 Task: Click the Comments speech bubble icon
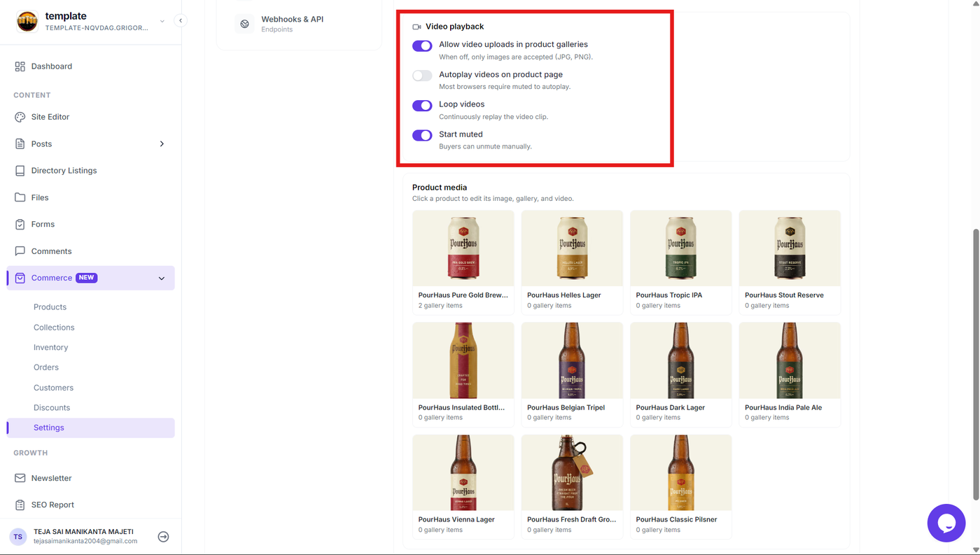point(20,251)
